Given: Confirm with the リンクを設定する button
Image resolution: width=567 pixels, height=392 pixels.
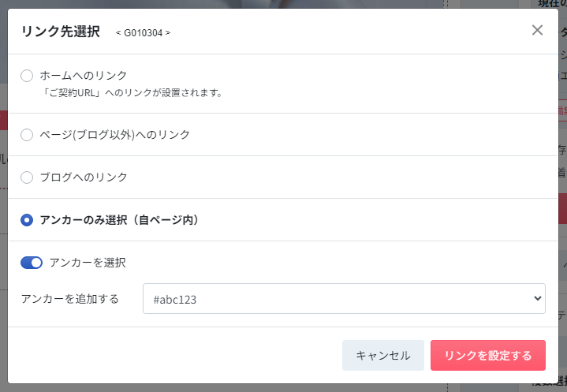Looking at the screenshot, I should click(488, 355).
